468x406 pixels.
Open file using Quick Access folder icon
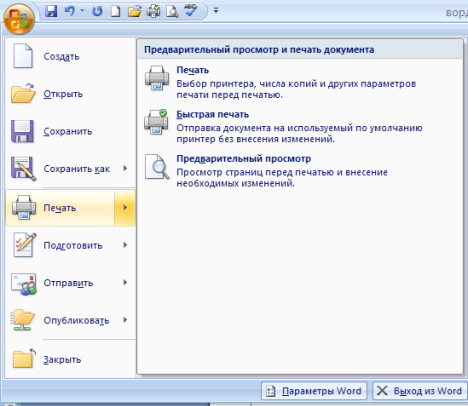pyautogui.click(x=135, y=11)
